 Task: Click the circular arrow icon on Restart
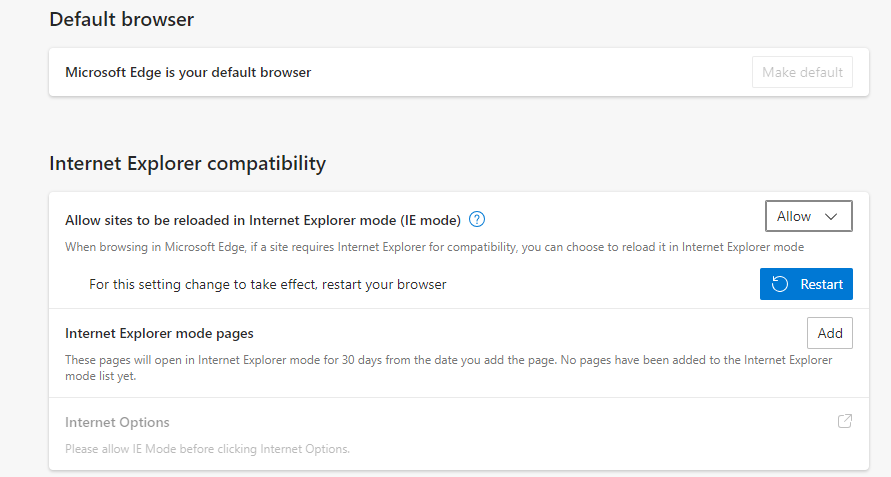click(x=781, y=284)
